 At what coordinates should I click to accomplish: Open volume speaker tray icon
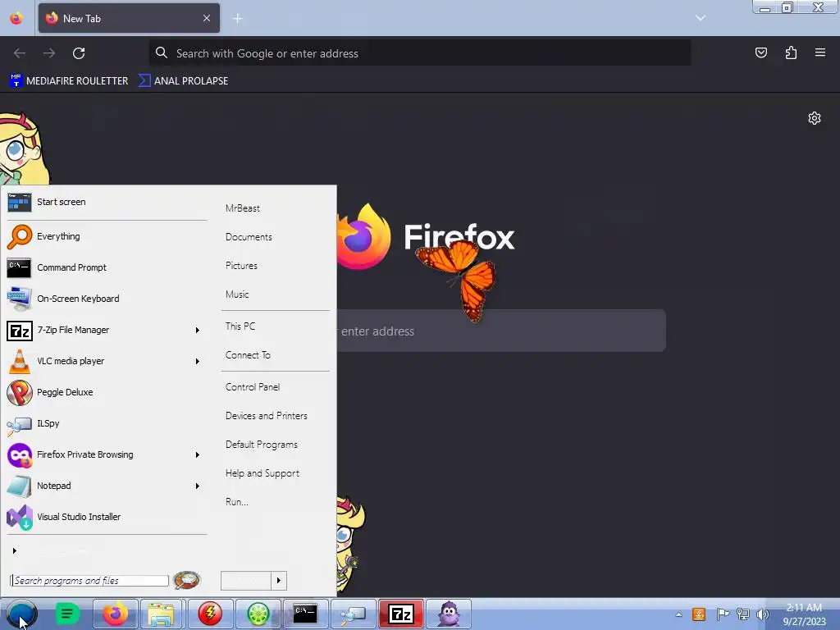[762, 614]
